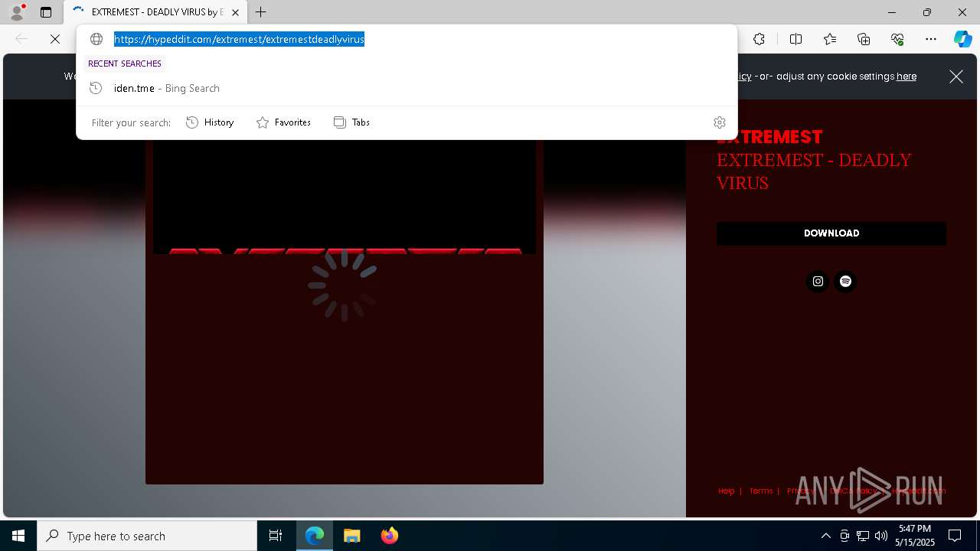Stop loading the page
980x551 pixels.
55,39
